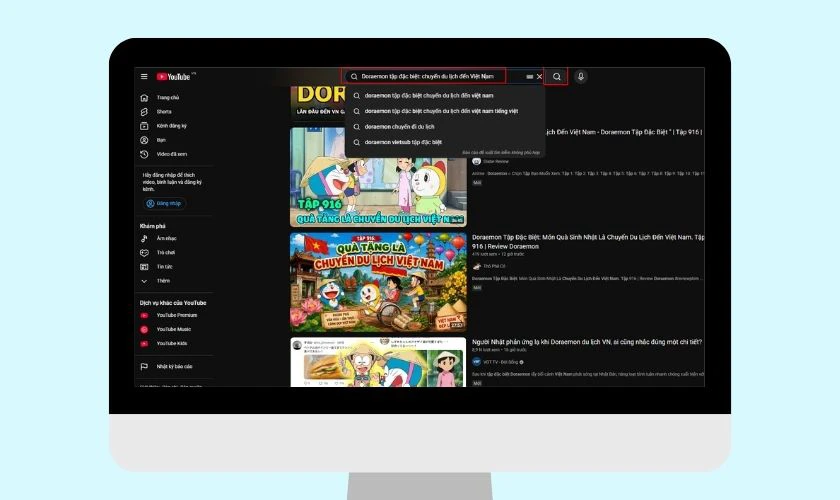
Task: Click the home icon beside Trang chủ
Action: [x=144, y=98]
